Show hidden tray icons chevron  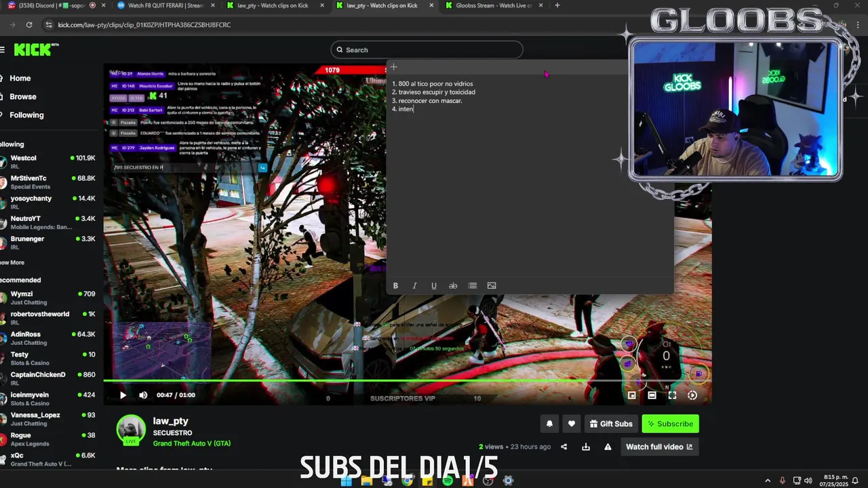pyautogui.click(x=768, y=481)
